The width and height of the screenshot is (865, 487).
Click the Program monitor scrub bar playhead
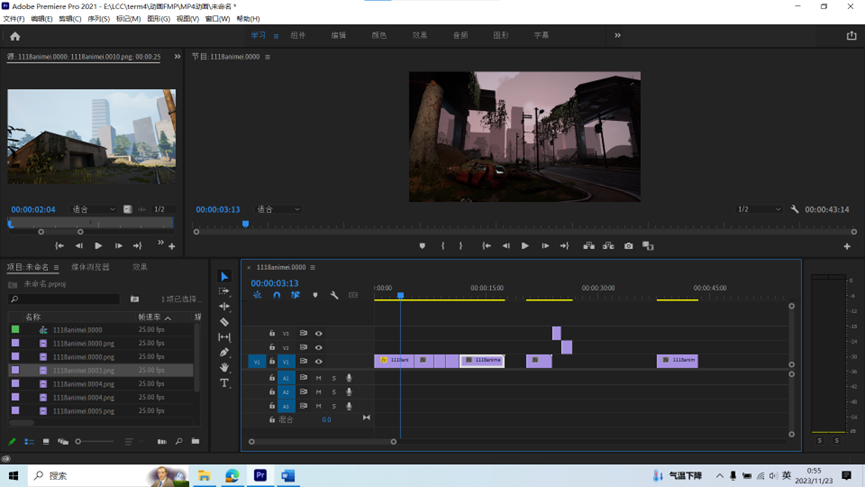[245, 223]
